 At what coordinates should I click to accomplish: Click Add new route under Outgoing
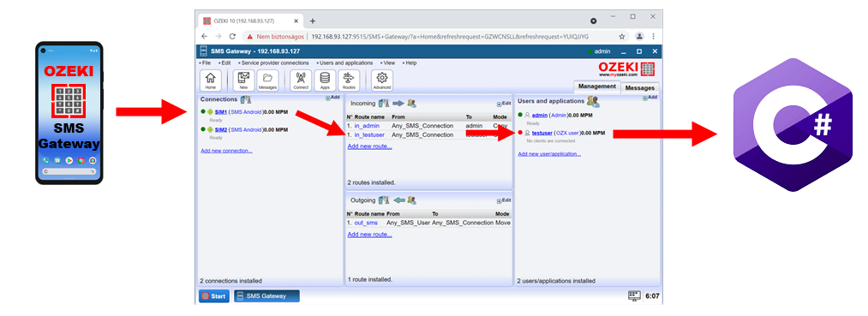click(370, 235)
